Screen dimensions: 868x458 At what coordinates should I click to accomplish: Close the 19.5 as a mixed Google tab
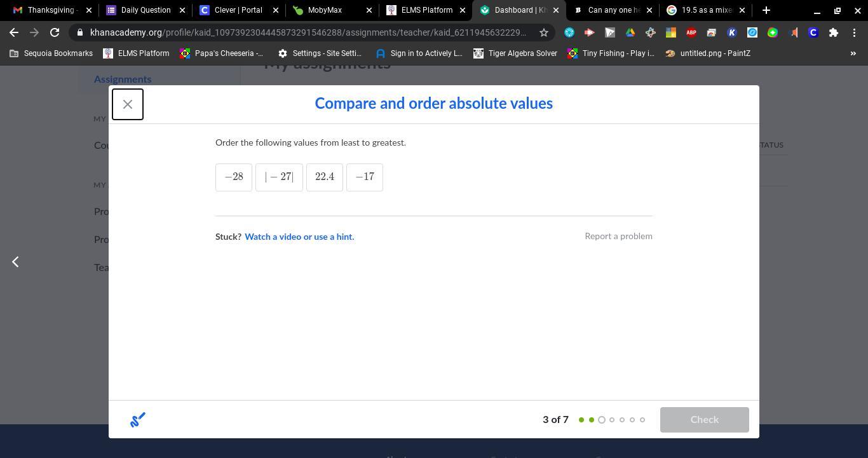coord(742,10)
